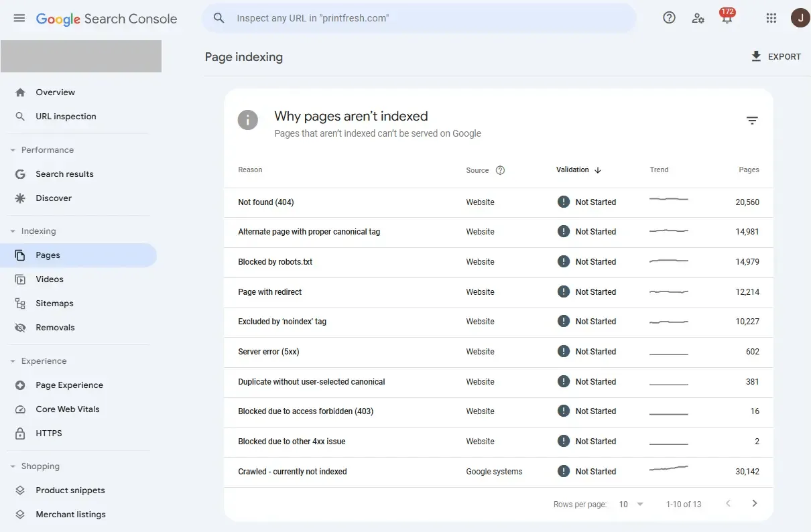Open the account avatar menu
811x532 pixels.
tap(800, 18)
